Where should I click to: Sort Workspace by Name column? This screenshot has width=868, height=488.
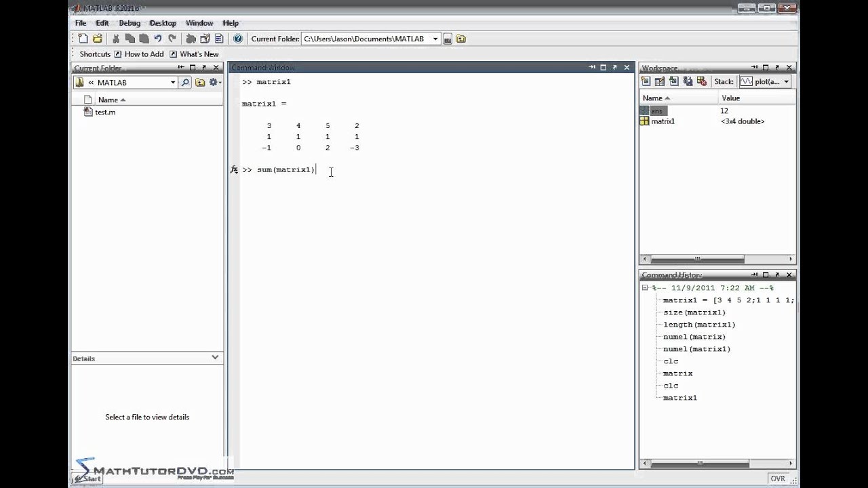point(656,98)
